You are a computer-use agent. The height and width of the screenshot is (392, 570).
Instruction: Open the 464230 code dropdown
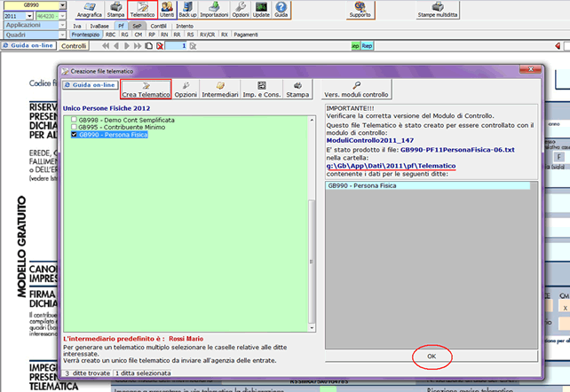62,16
